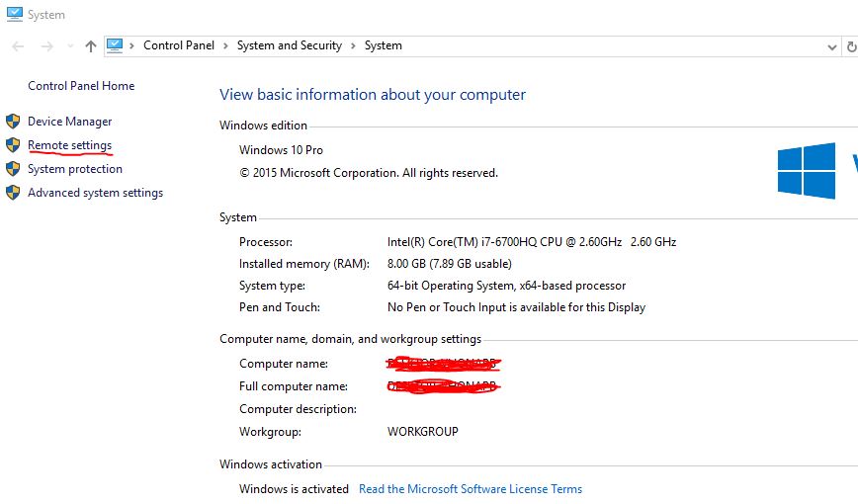The width and height of the screenshot is (858, 504).
Task: Click shield icon beside Device Manager
Action: click(13, 121)
